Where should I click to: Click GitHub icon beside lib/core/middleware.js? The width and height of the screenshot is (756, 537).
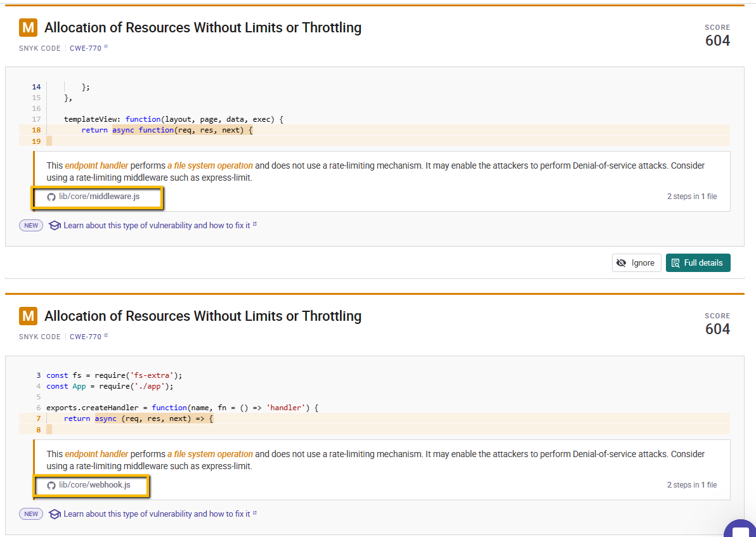click(51, 197)
